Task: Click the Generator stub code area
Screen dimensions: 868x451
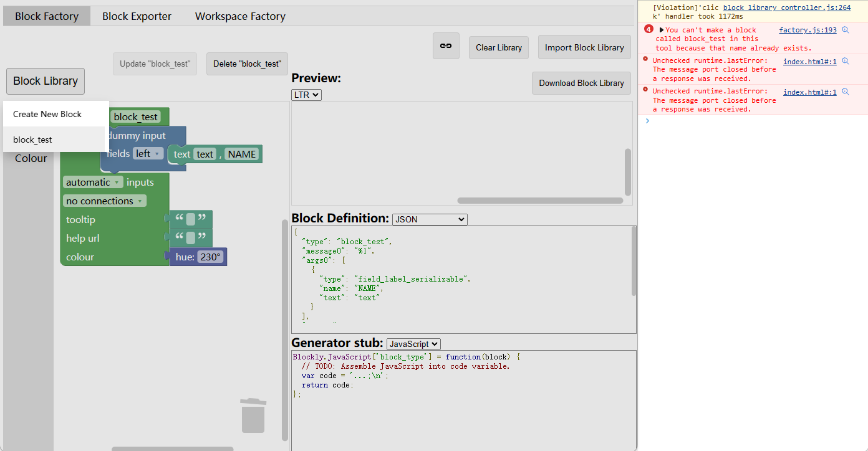Action: click(x=464, y=399)
